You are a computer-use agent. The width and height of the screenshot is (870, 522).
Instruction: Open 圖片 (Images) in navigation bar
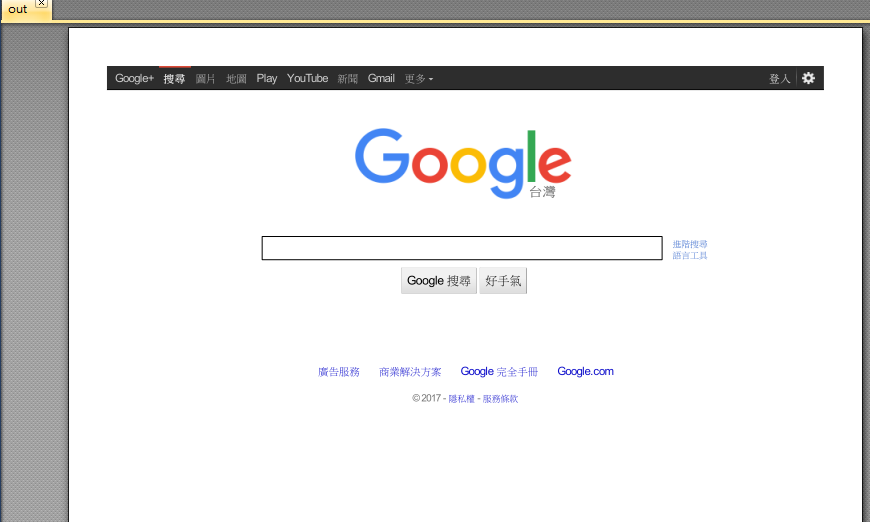coord(205,79)
